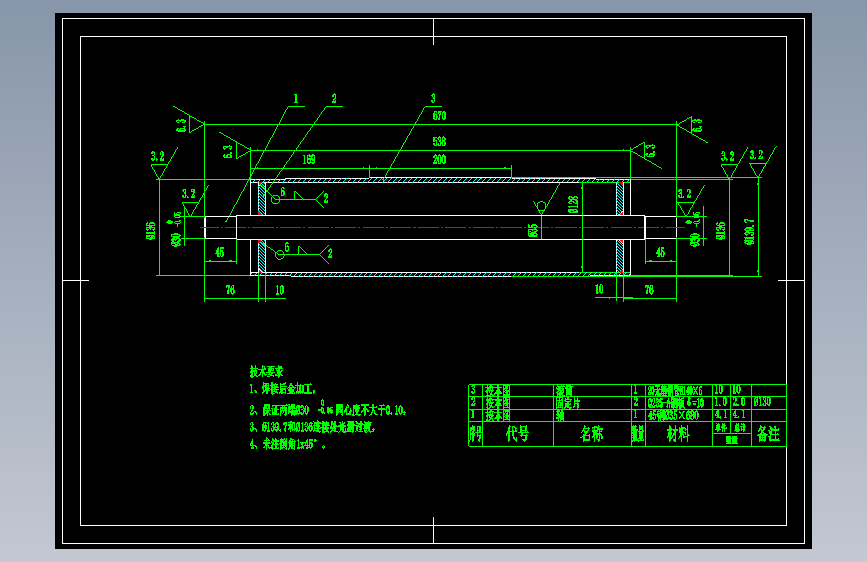Click the 固定片 part name cell
Image resolution: width=867 pixels, height=562 pixels.
568,403
